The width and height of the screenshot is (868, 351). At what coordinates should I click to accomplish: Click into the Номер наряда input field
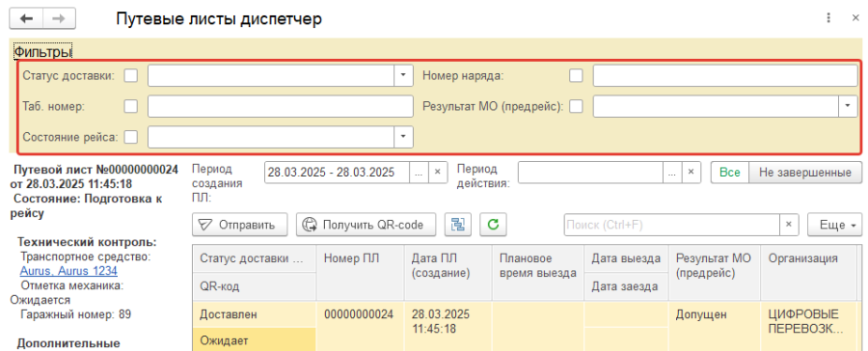point(725,76)
